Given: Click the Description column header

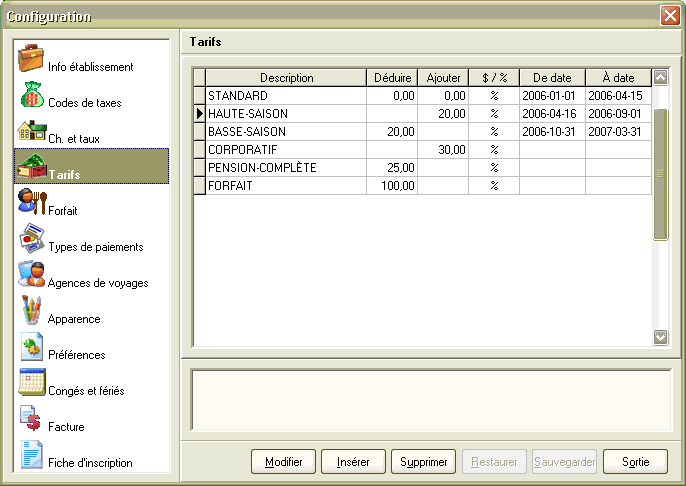Looking at the screenshot, I should (286, 78).
